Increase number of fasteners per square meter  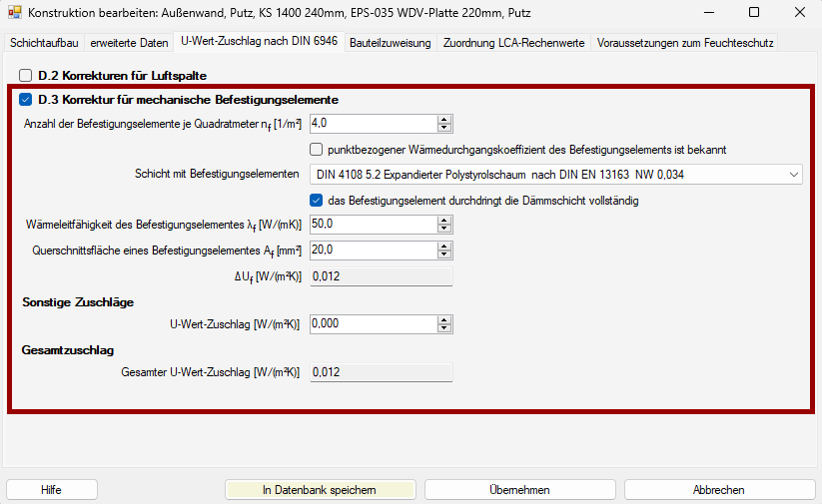tap(444, 120)
